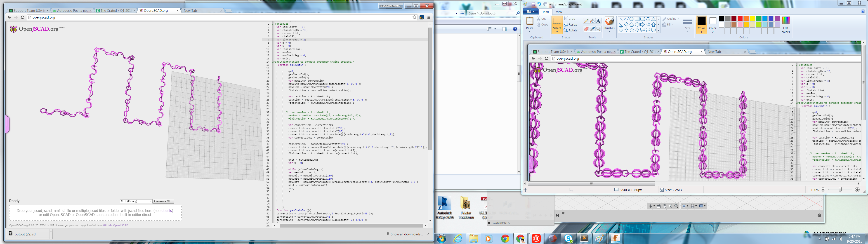Screen dimensions: 868x244
Task: Expand the Shapes gallery more arrow
Action: pyautogui.click(x=658, y=30)
